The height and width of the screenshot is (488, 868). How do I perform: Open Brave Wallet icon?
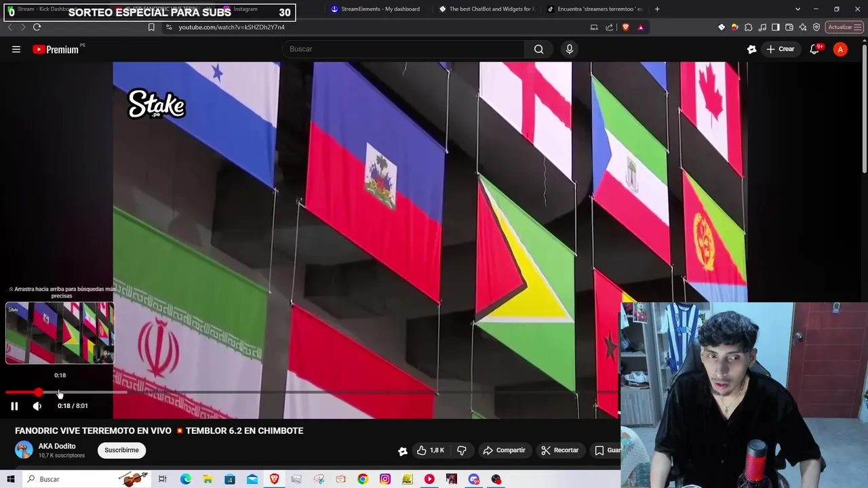789,27
